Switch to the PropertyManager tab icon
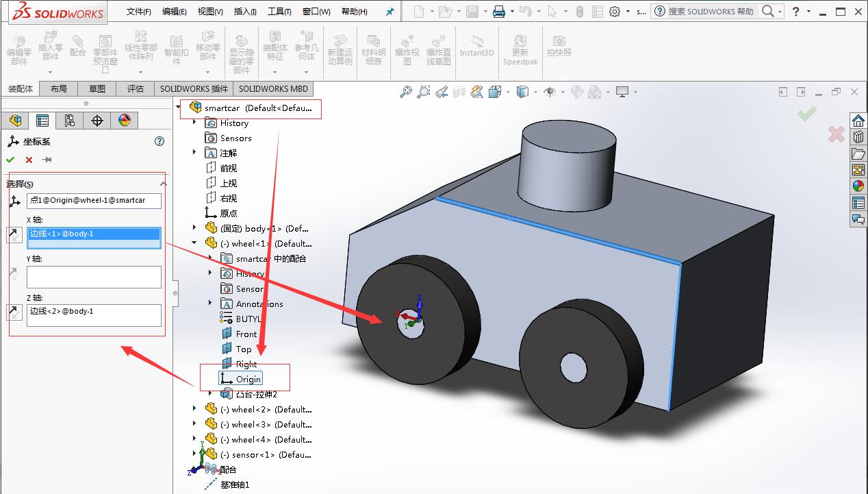This screenshot has width=868, height=494. pyautogui.click(x=42, y=121)
